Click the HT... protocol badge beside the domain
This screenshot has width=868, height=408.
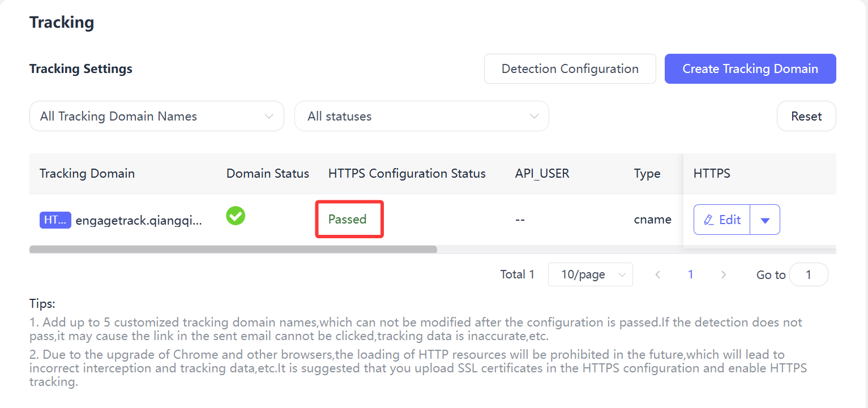pyautogui.click(x=55, y=220)
